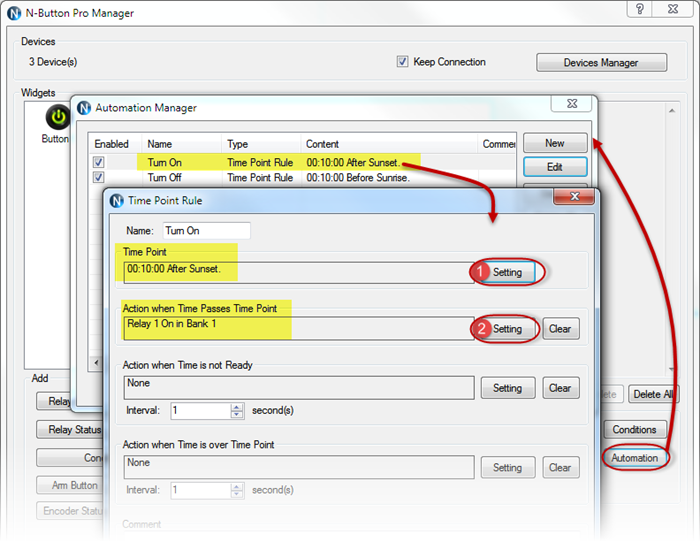This screenshot has width=700, height=542.
Task: Open Setting for Action when Time is not Ready
Action: (508, 388)
